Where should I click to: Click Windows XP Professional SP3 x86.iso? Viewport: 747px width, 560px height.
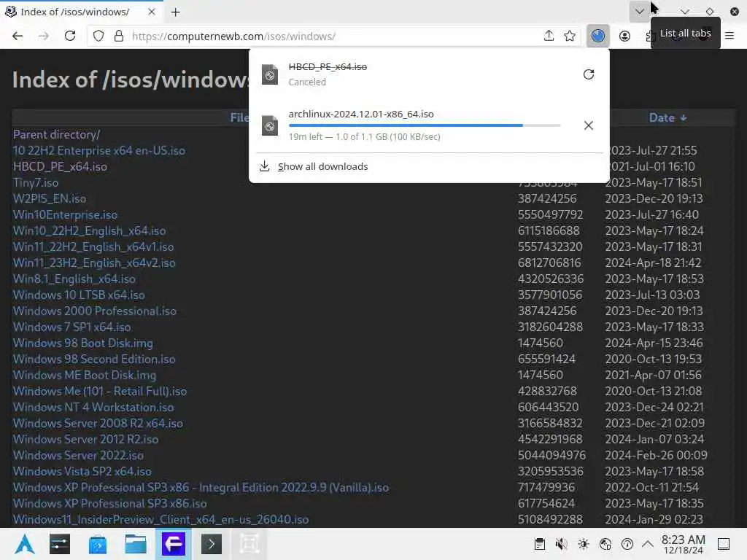110,503
